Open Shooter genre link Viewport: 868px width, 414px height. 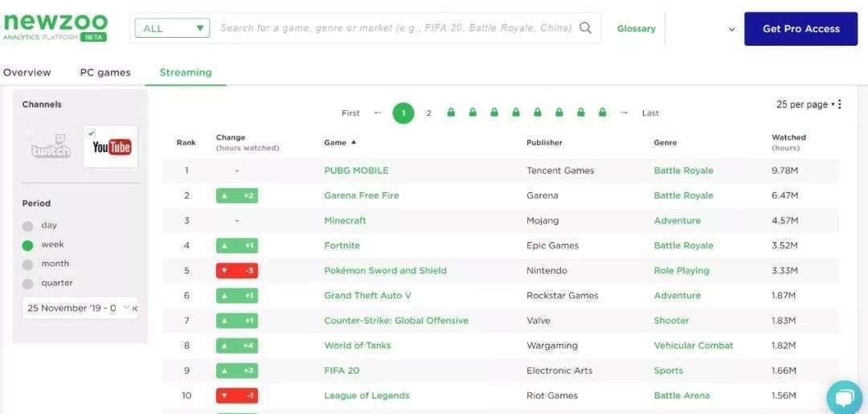tap(671, 321)
